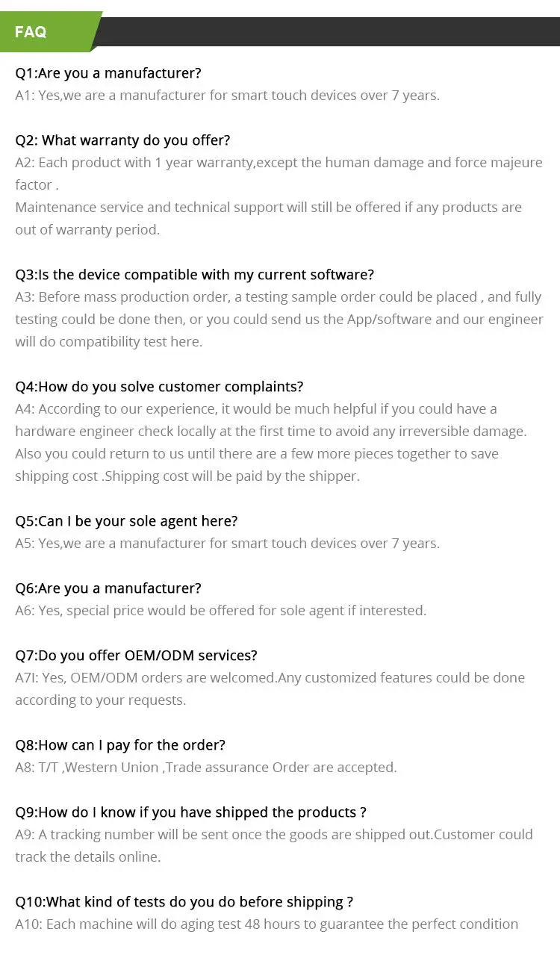The width and height of the screenshot is (560, 958).
Task: Select Q8 How can I pay for order
Action: pos(120,745)
